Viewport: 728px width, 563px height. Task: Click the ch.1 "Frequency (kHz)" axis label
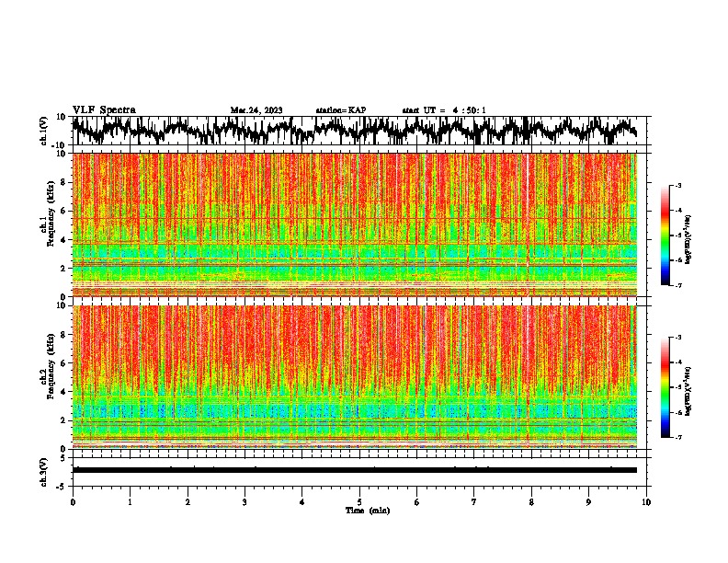[x=51, y=213]
